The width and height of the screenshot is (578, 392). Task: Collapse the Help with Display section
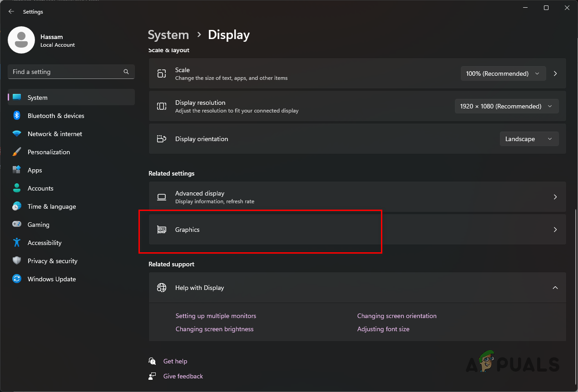(x=555, y=287)
